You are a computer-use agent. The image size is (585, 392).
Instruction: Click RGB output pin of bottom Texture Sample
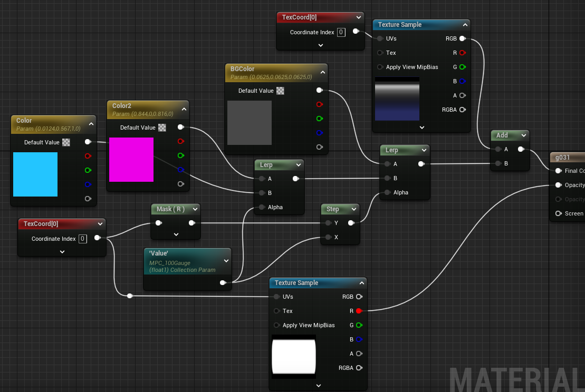coord(359,297)
